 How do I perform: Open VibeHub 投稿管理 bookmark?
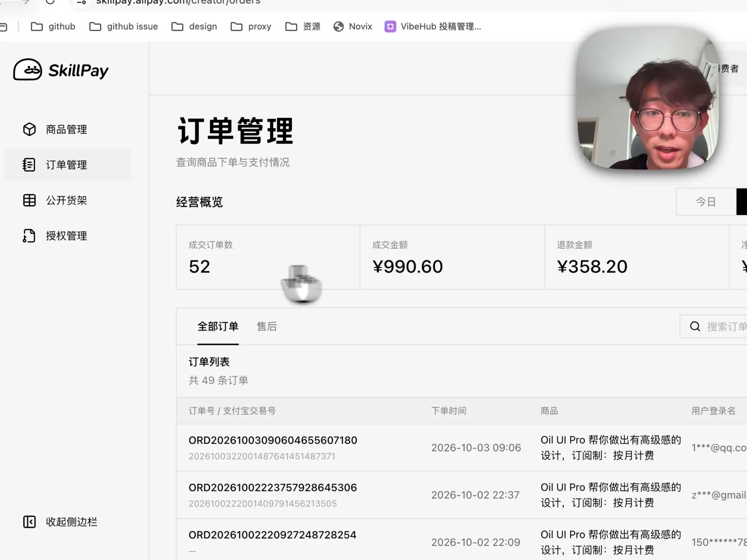point(433,27)
